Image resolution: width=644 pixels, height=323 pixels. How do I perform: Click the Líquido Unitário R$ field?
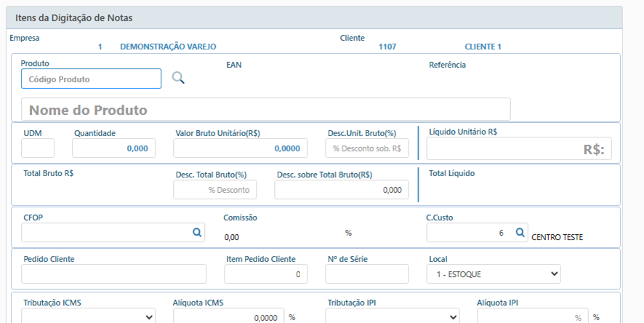[x=519, y=149]
